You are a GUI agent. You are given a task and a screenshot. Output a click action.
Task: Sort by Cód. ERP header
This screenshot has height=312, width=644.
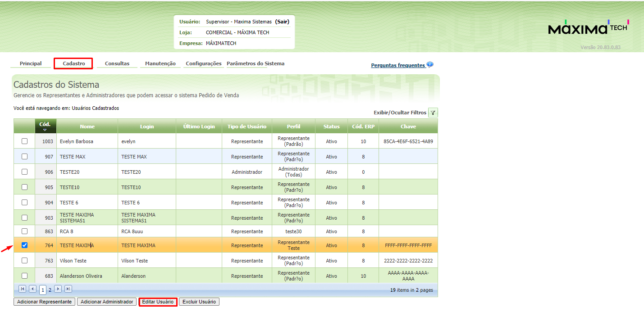click(363, 127)
